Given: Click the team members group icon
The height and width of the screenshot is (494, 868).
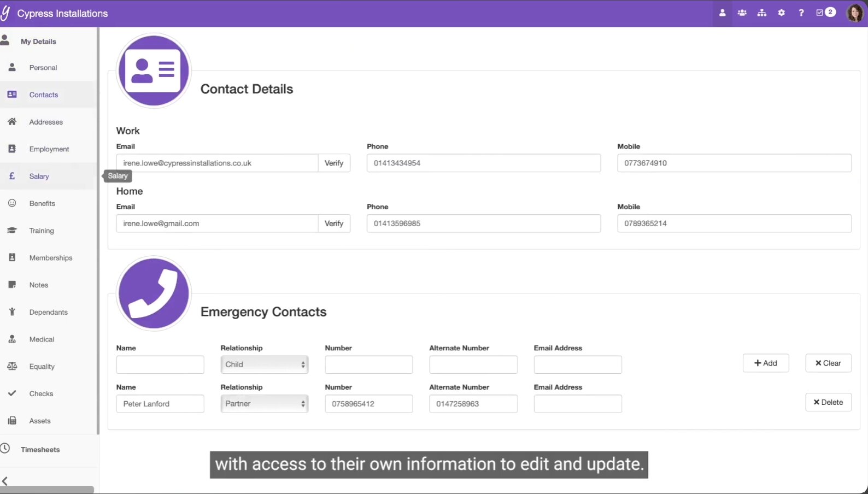Looking at the screenshot, I should tap(742, 13).
